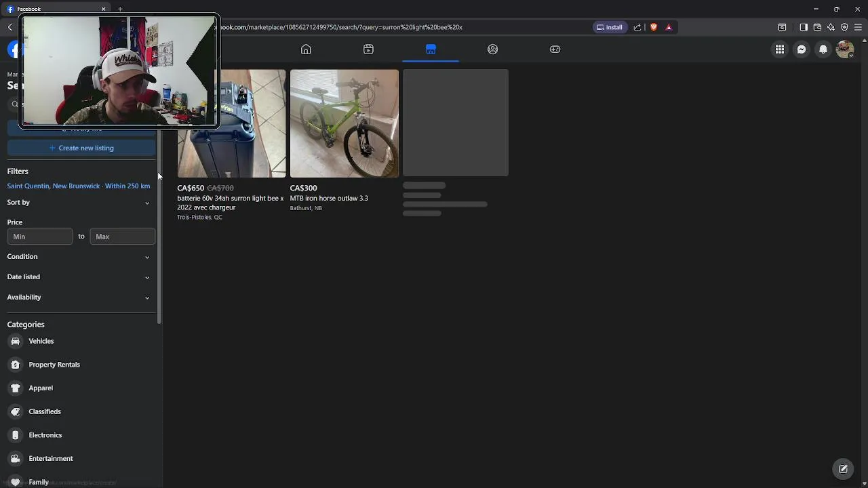Screen dimensions: 868x488
Task: Open the Reels video tab icon
Action: click(368, 49)
